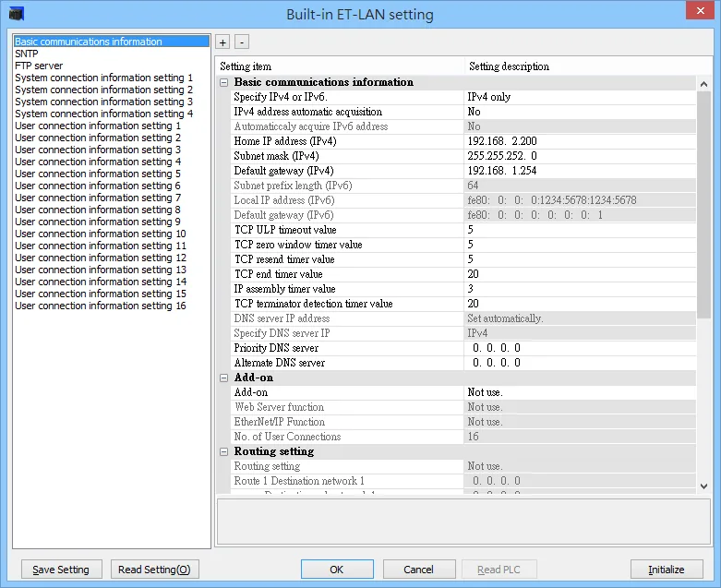Open User connection information setting 6
Screen dimensions: 721x588
point(98,186)
